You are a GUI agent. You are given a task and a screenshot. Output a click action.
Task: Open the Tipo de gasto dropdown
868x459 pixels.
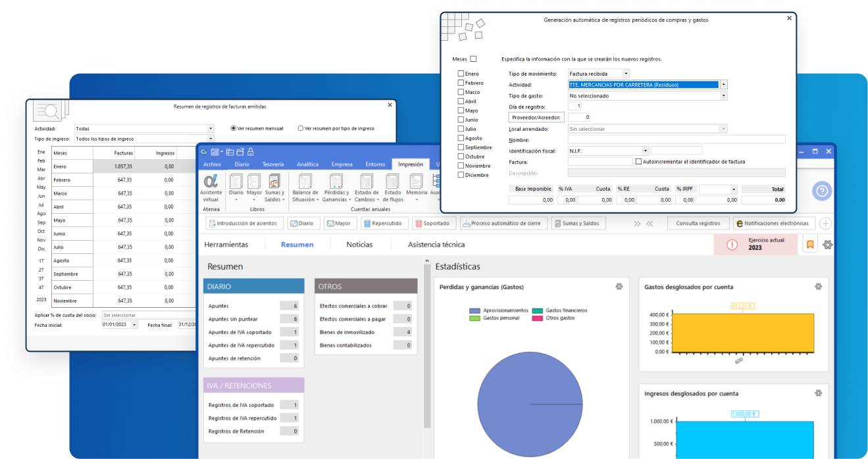click(723, 95)
